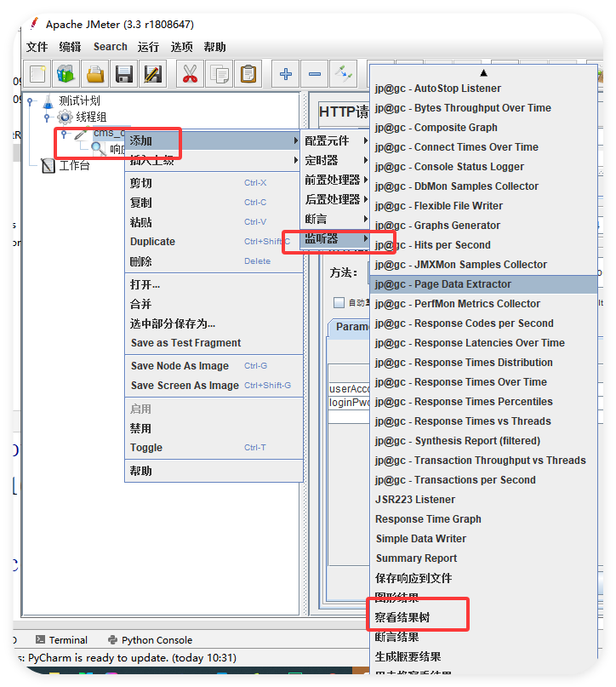616x687 pixels.
Task: Select the 工作台 tree node
Action: tap(74, 166)
